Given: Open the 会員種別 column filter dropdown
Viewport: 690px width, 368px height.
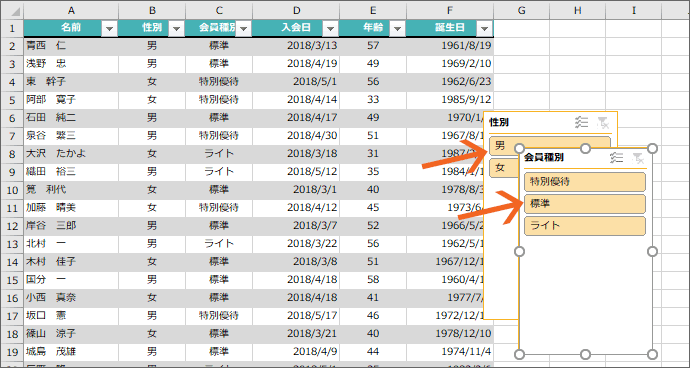Looking at the screenshot, I should coord(244,29).
